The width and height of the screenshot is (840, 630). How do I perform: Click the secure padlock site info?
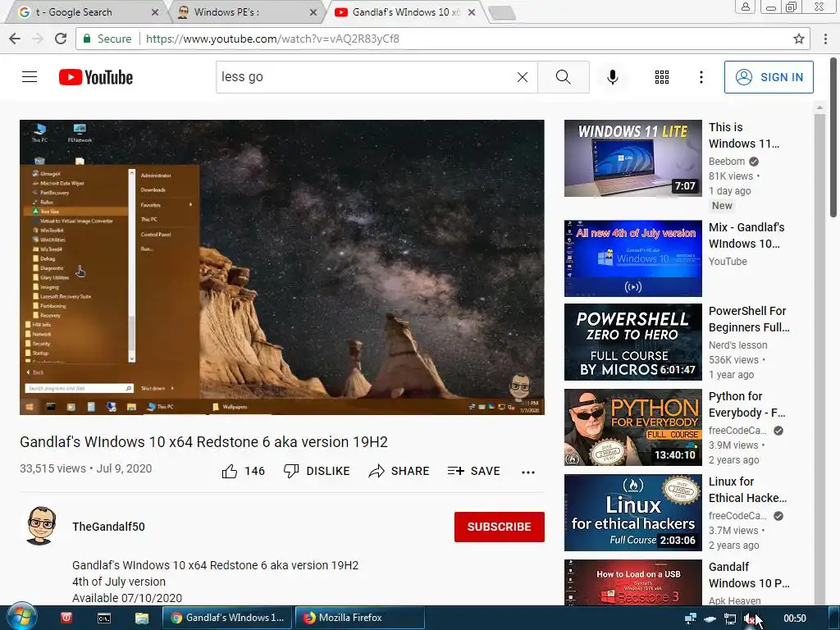[87, 39]
